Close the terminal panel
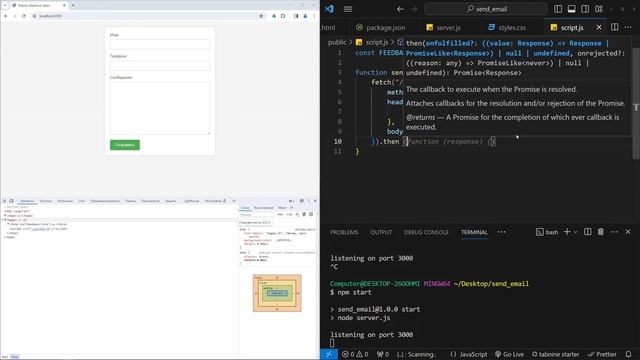This screenshot has width=640, height=360. click(x=628, y=232)
